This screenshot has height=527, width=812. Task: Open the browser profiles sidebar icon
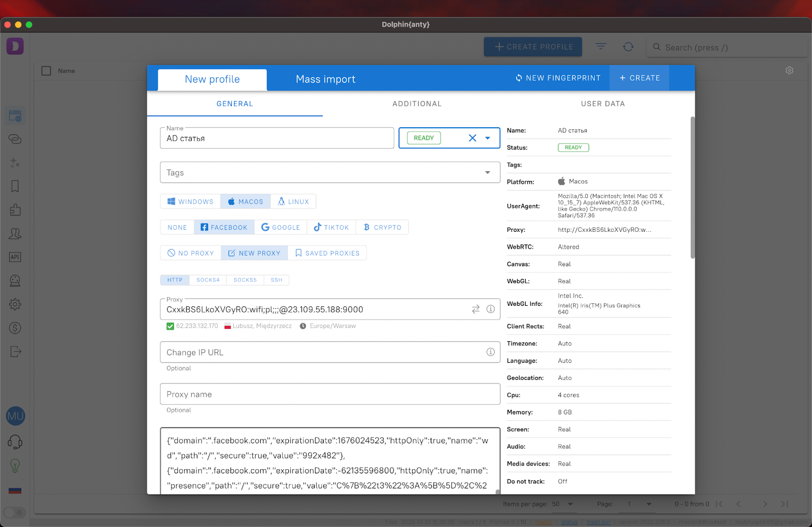click(x=15, y=116)
